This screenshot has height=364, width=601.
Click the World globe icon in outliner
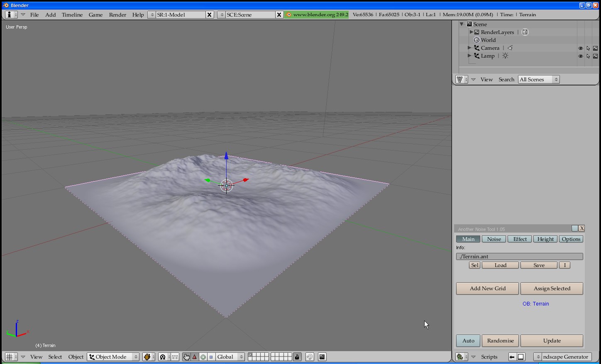tap(476, 40)
